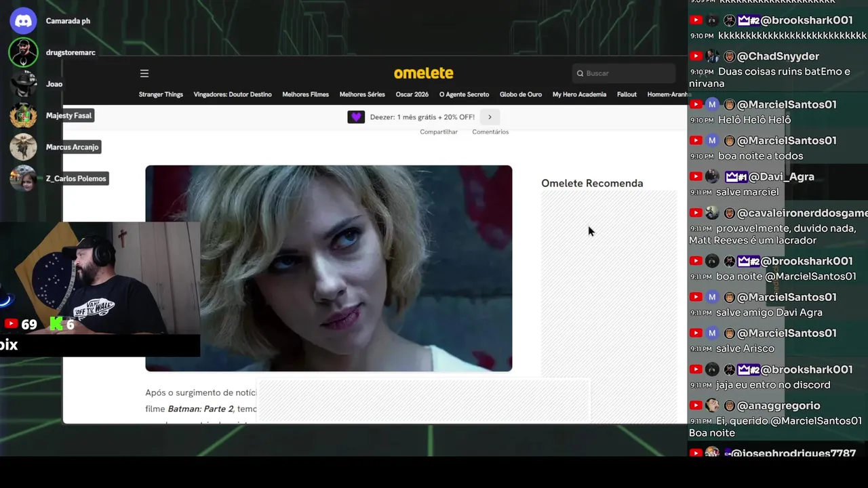
Task: Click the article's main image
Action: click(329, 268)
